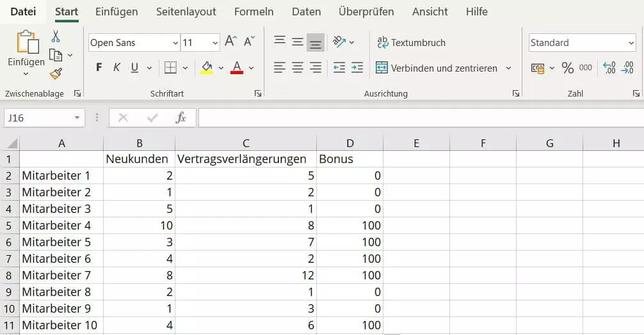Image resolution: width=644 pixels, height=335 pixels.
Task: Increase font size with the larger A icon
Action: pos(230,41)
